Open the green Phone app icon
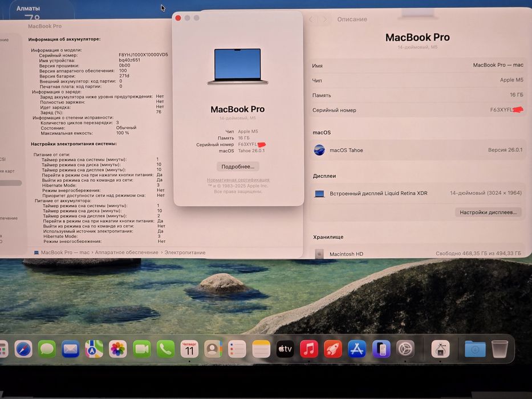532x399 pixels. click(165, 349)
